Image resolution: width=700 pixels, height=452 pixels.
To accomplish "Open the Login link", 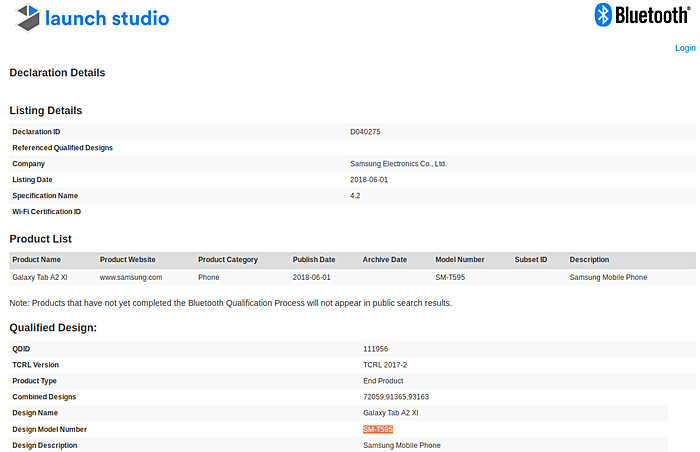I will [x=685, y=48].
